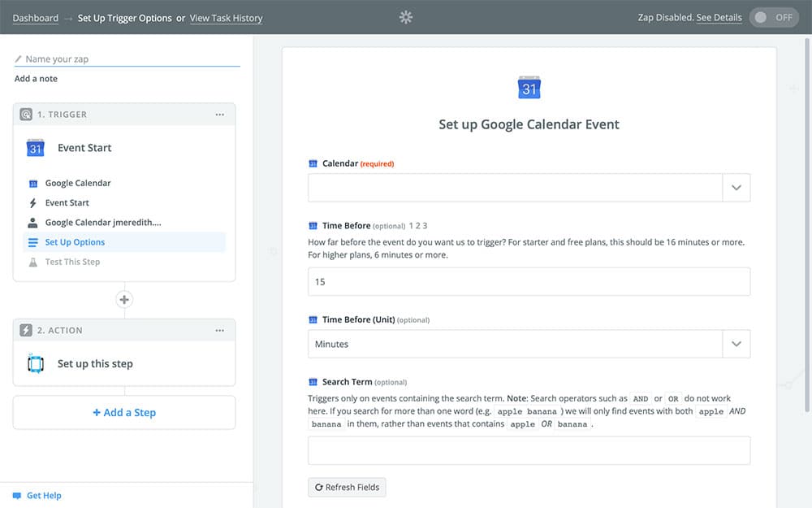Go to the Dashboard link
Viewport: 812px width, 508px height.
pos(36,18)
